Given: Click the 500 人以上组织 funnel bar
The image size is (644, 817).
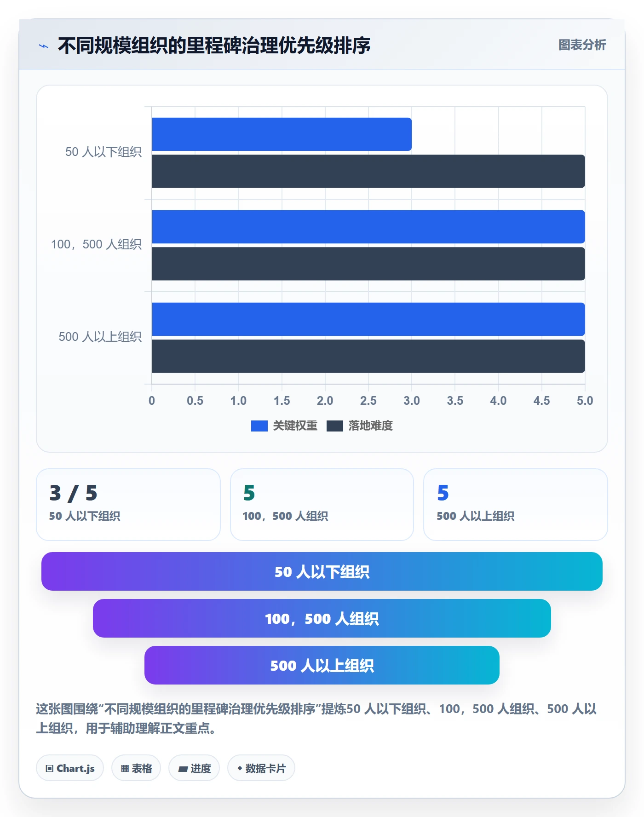Looking at the screenshot, I should click(x=322, y=665).
